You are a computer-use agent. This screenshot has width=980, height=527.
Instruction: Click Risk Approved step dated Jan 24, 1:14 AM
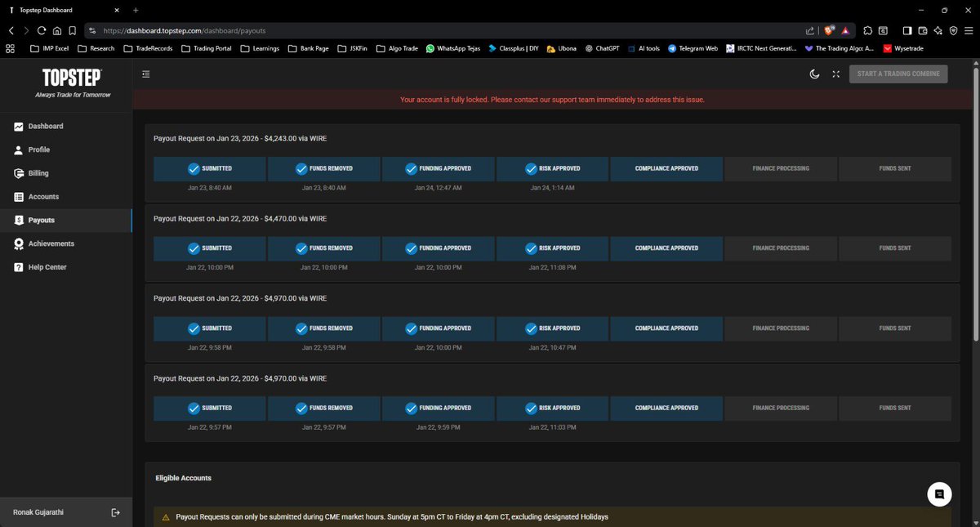[x=552, y=168]
